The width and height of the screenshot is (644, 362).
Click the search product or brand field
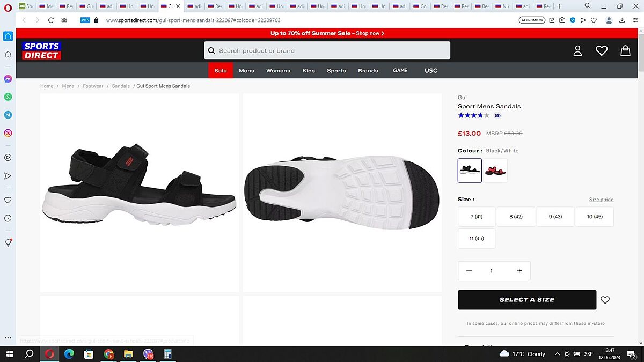pyautogui.click(x=327, y=50)
